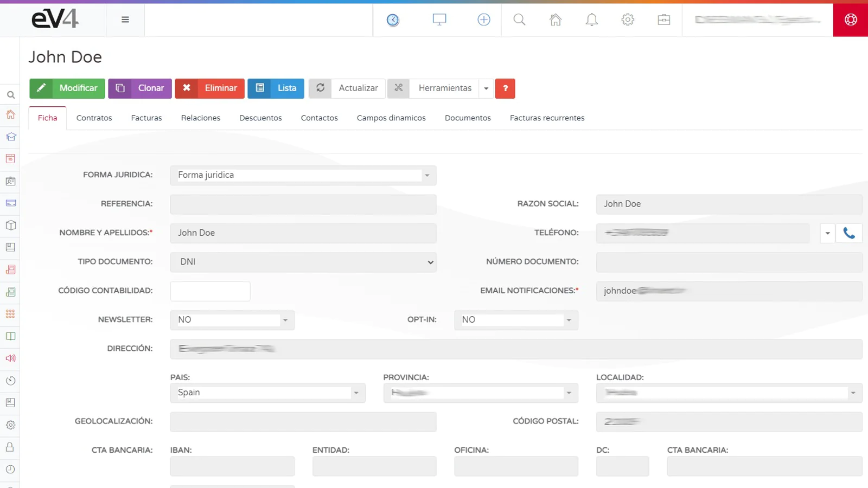Viewport: 868px width, 488px height.
Task: Click the sidebar orange home icon
Action: click(x=10, y=114)
